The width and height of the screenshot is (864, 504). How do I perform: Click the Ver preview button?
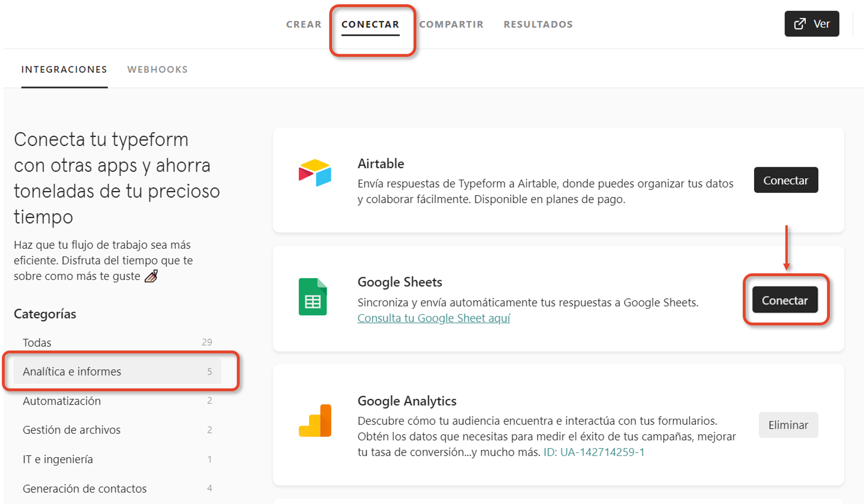point(812,24)
